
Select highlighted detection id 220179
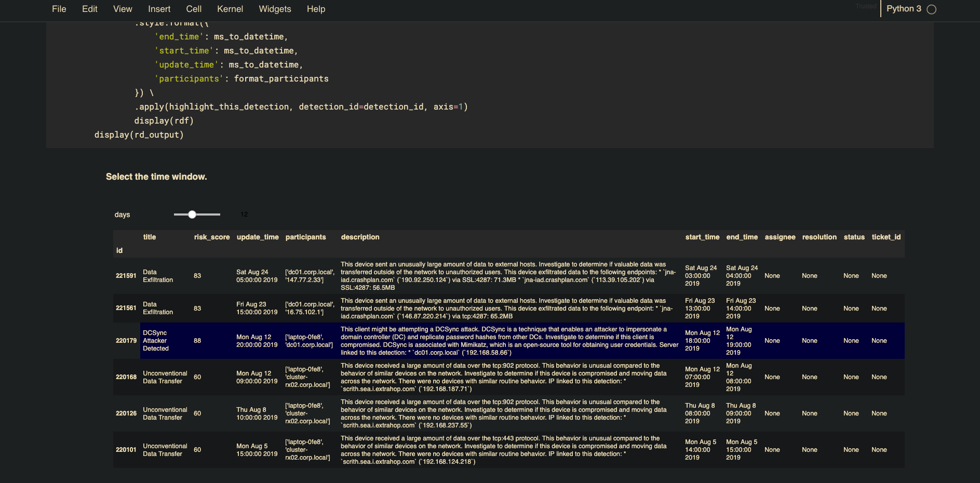[x=126, y=341]
